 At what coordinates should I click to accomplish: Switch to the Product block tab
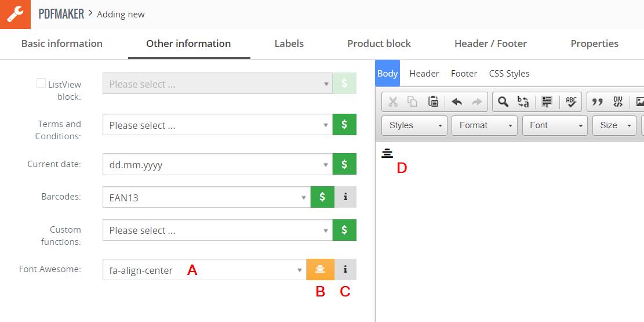(x=379, y=44)
